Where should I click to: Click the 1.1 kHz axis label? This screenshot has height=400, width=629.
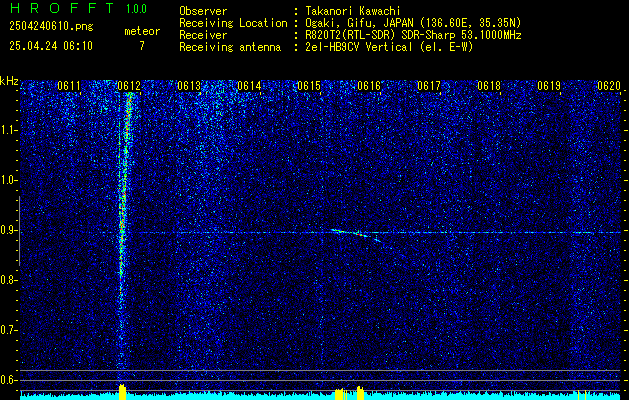(9, 130)
